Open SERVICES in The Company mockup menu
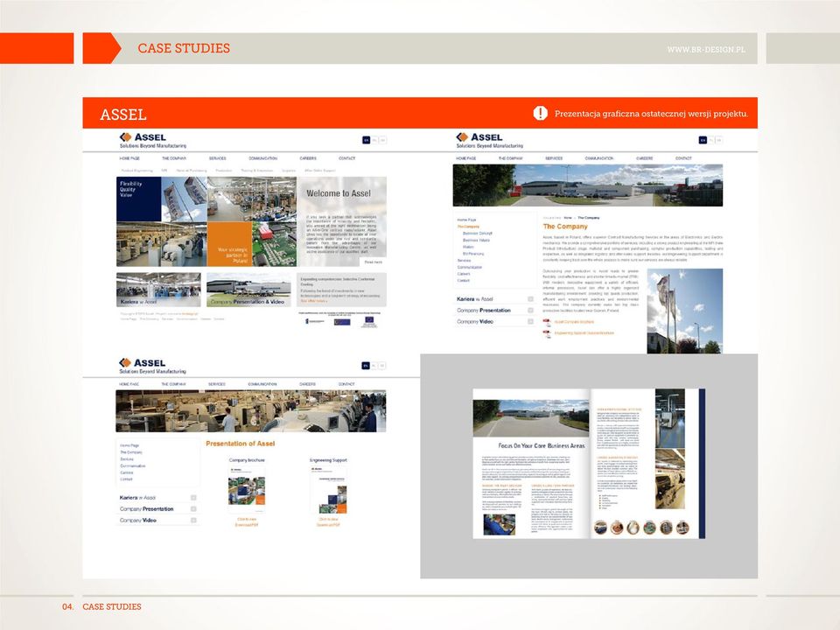The height and width of the screenshot is (630, 840). 554,158
